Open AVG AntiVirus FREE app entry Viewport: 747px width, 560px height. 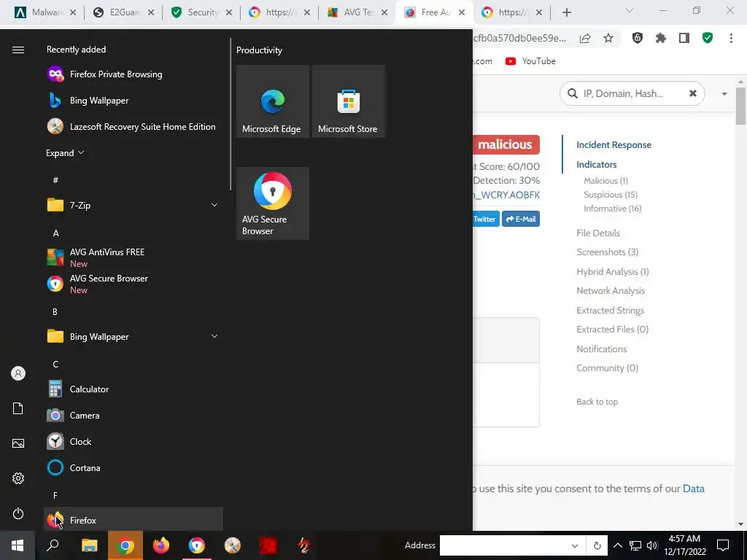click(134, 257)
